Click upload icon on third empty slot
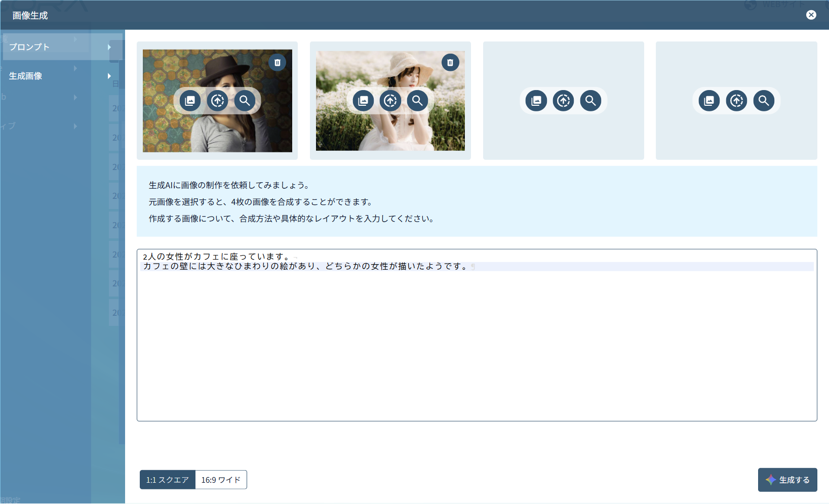829x504 pixels. coord(564,101)
